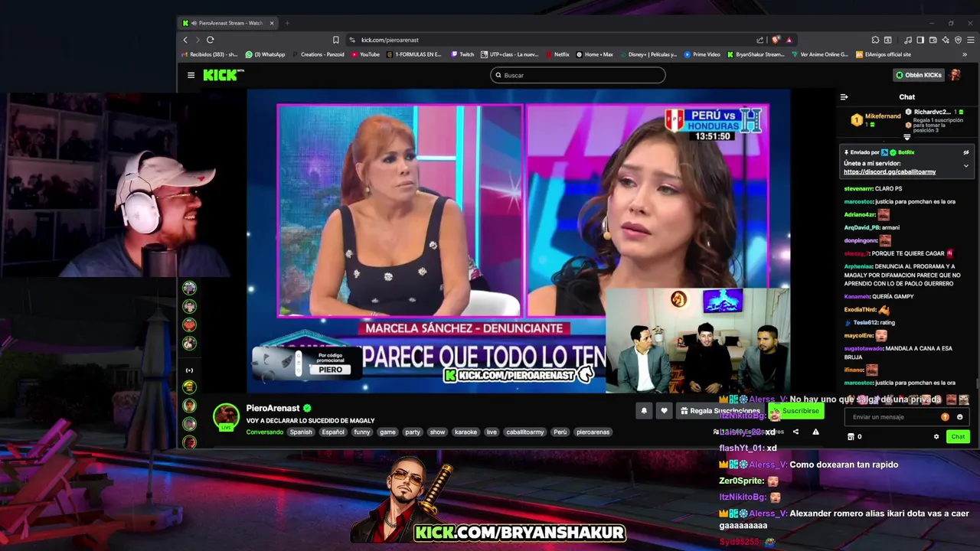Image resolution: width=980 pixels, height=551 pixels.
Task: Show the browser sidebar panel
Action: click(x=921, y=40)
